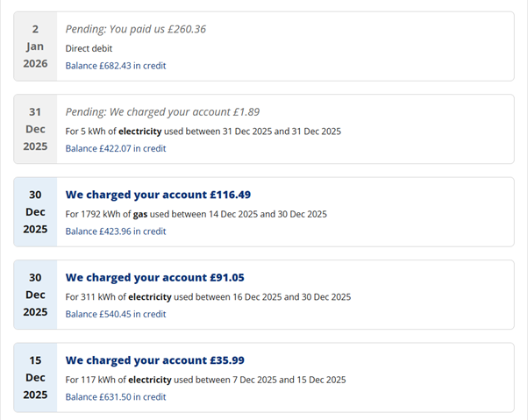Screen dimensions: 528x420
Task: Click the date block beside the £91.05 charge
Action: click(35, 295)
